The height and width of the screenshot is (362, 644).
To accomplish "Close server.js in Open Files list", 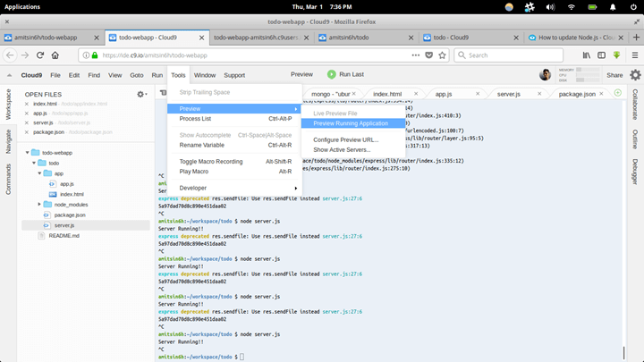I will pyautogui.click(x=27, y=122).
